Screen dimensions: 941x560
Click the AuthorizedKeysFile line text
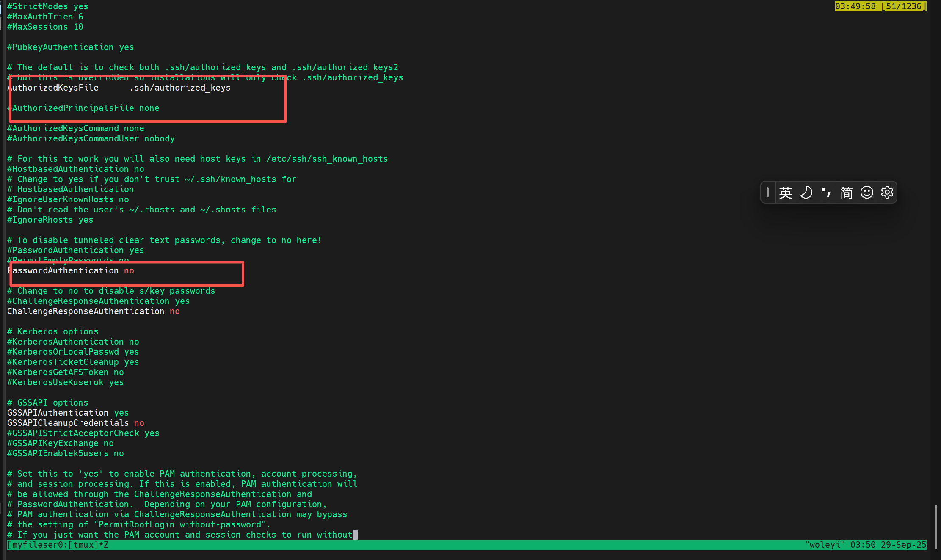[x=119, y=88]
